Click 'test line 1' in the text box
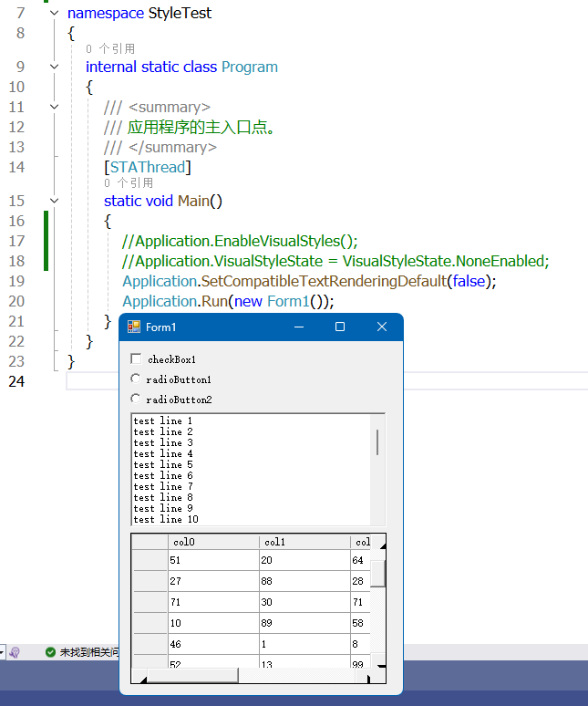588x706 pixels. [163, 420]
